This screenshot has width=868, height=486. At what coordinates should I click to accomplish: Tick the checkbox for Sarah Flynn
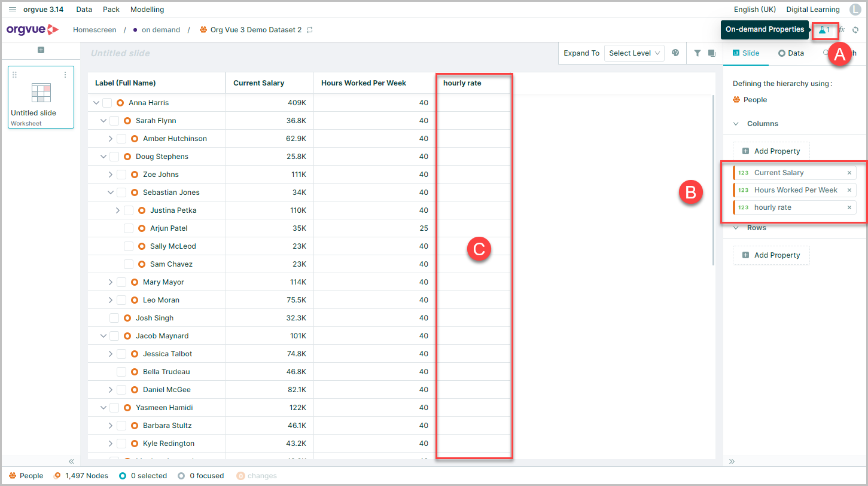(114, 121)
